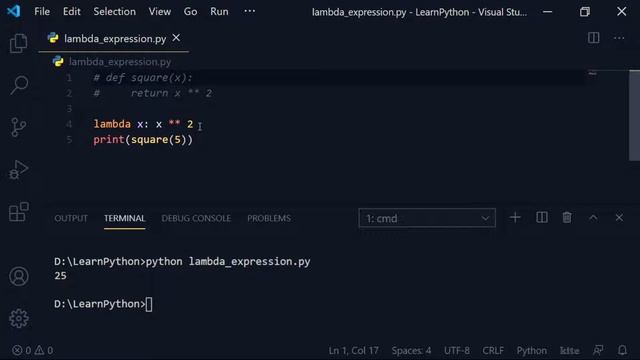Open the Go menu

pyautogui.click(x=190, y=11)
